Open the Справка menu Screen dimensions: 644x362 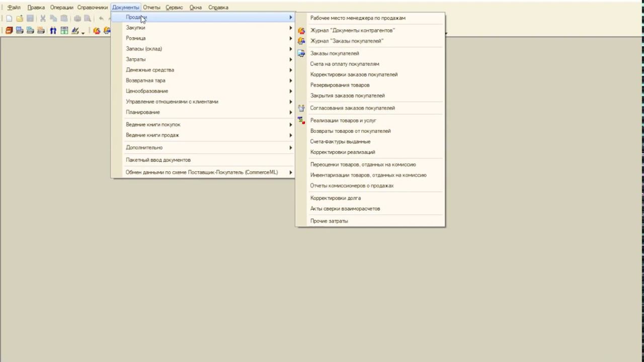218,8
